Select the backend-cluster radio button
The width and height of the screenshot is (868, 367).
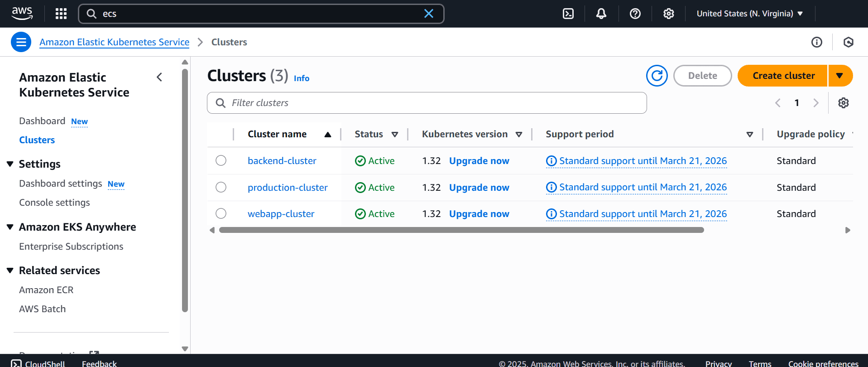coord(221,160)
